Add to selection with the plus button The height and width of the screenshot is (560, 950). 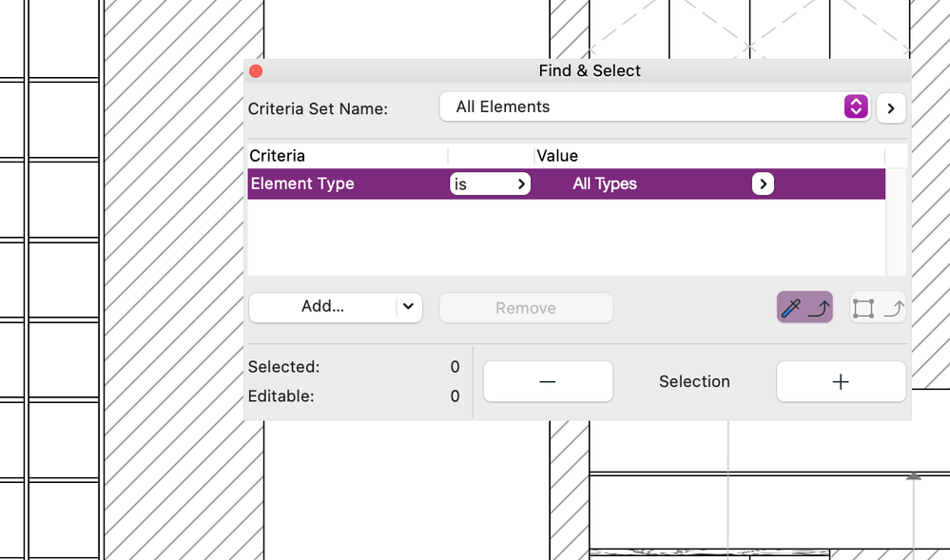click(x=841, y=381)
